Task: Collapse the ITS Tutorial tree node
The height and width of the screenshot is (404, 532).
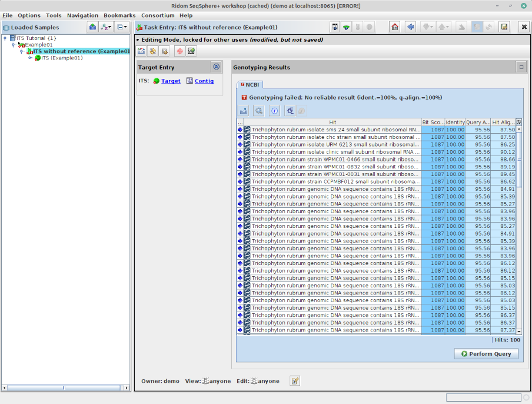Action: (x=5, y=38)
